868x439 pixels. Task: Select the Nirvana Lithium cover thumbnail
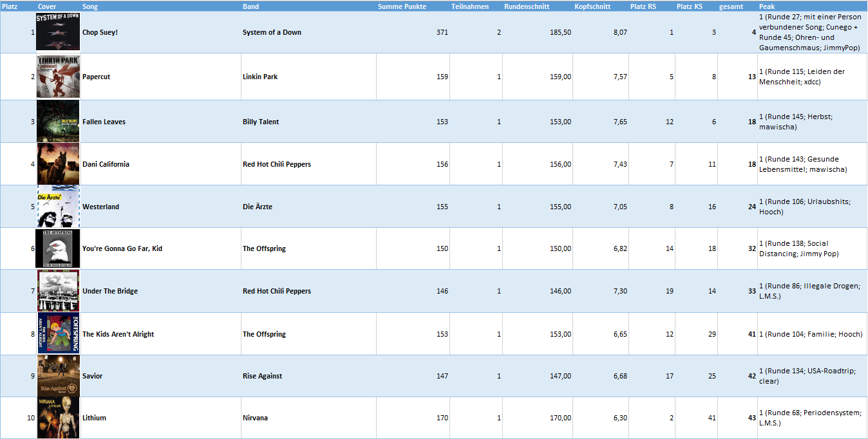point(58,418)
